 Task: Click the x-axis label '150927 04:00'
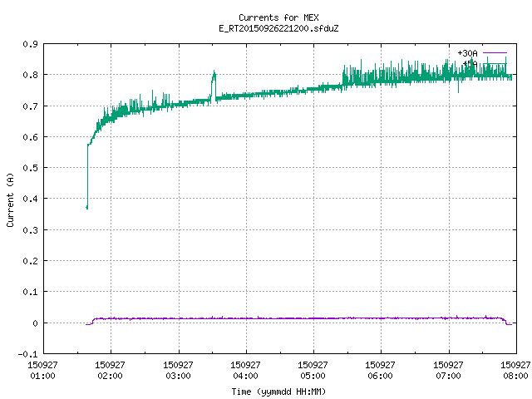245,371
